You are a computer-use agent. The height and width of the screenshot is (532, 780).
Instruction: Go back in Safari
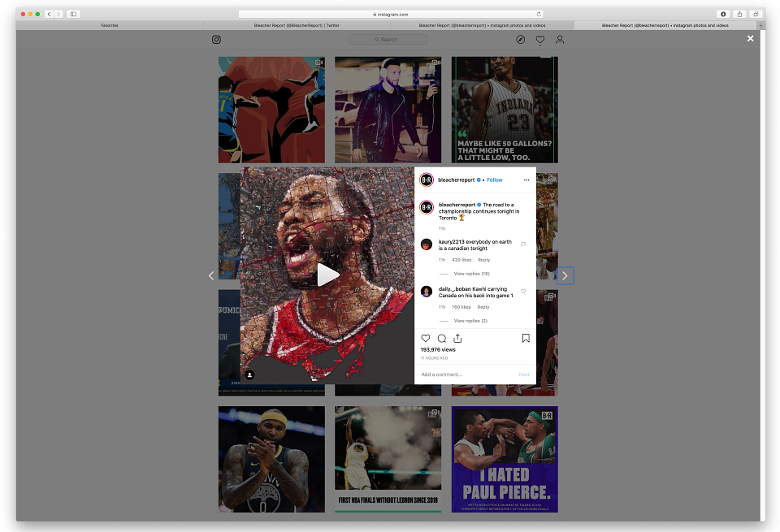49,14
